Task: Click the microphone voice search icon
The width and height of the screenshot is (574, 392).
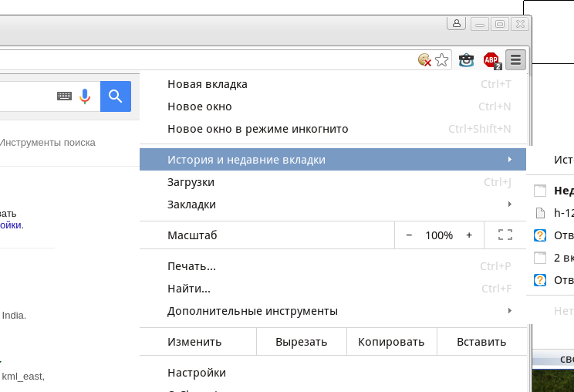Action: (x=85, y=96)
